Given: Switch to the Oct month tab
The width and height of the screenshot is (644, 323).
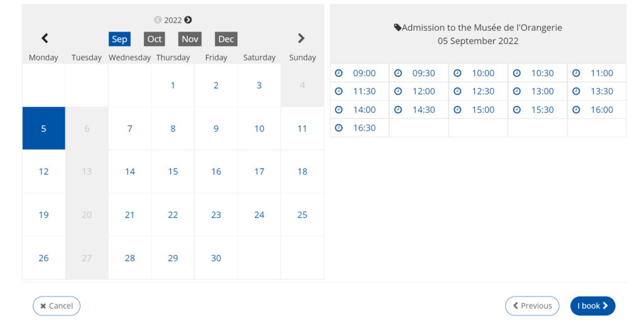Looking at the screenshot, I should pos(155,39).
